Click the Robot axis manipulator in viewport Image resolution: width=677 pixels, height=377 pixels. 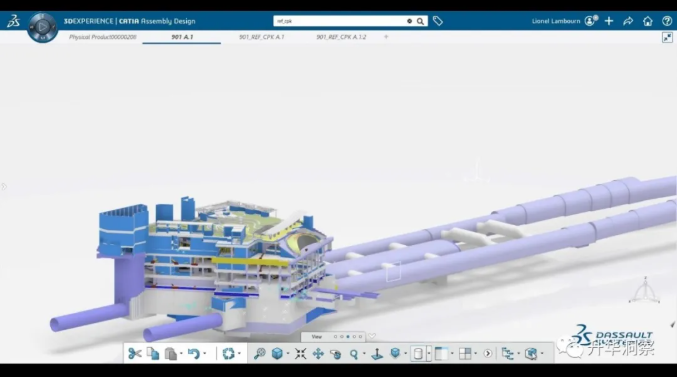(x=644, y=290)
